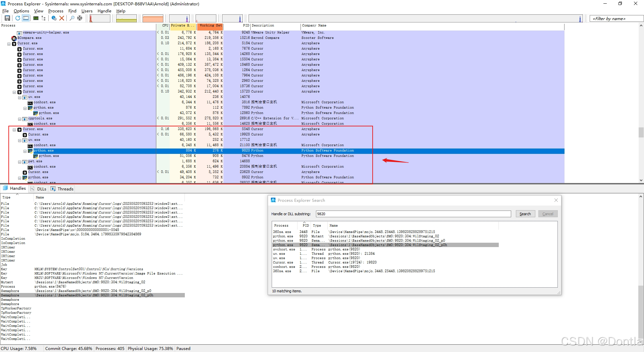The width and height of the screenshot is (644, 352).
Task: Click the Search button in search dialog
Action: (x=525, y=214)
